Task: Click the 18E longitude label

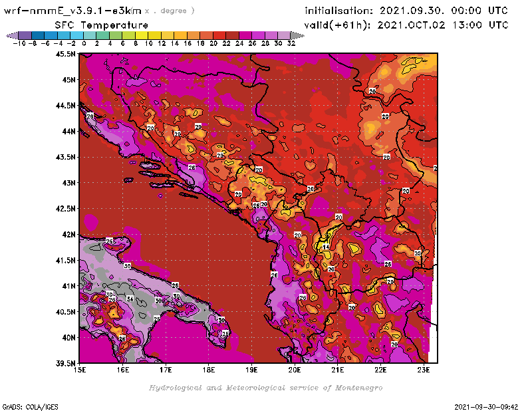Action: 209,370
